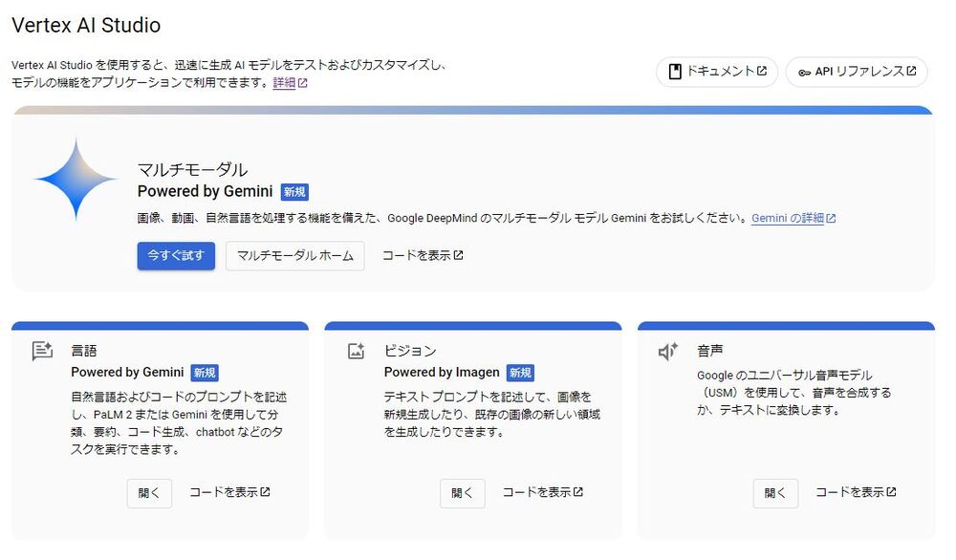This screenshot has width=956, height=560.
Task: Click 開く under the 言語 card
Action: [149, 493]
